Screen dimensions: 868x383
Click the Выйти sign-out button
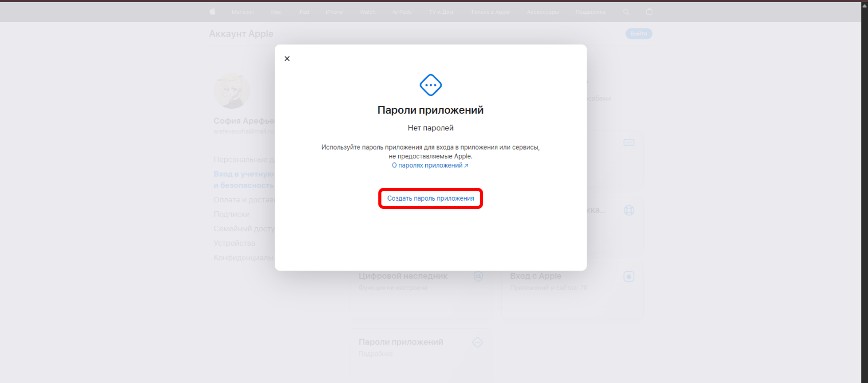pos(639,34)
